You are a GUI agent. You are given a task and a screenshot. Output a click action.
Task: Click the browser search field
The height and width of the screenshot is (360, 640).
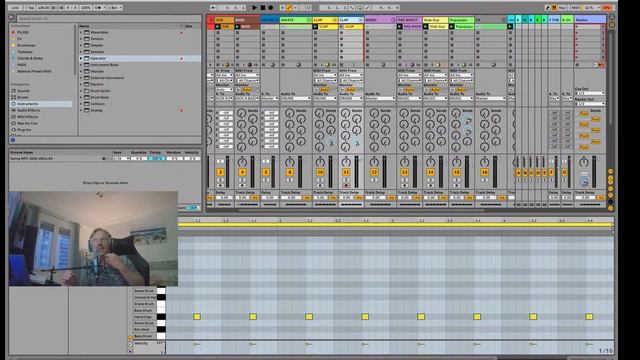(x=108, y=18)
